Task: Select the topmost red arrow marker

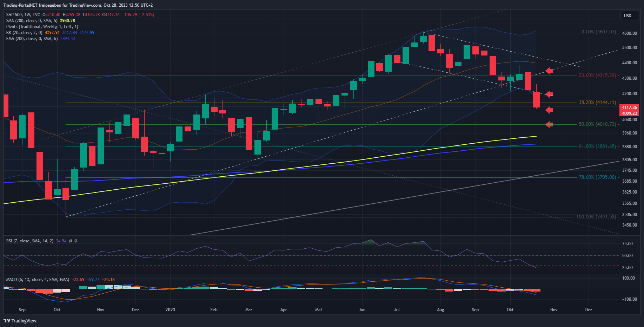Action: 549,71
